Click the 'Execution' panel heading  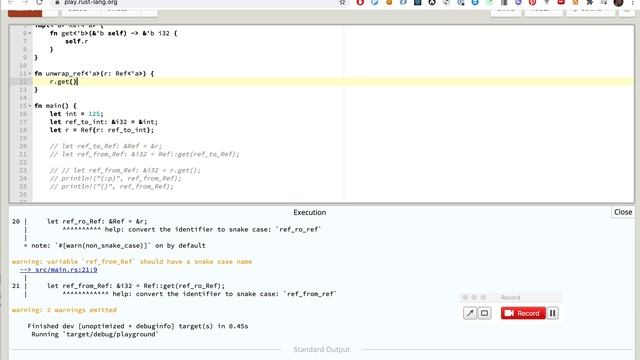pos(309,212)
